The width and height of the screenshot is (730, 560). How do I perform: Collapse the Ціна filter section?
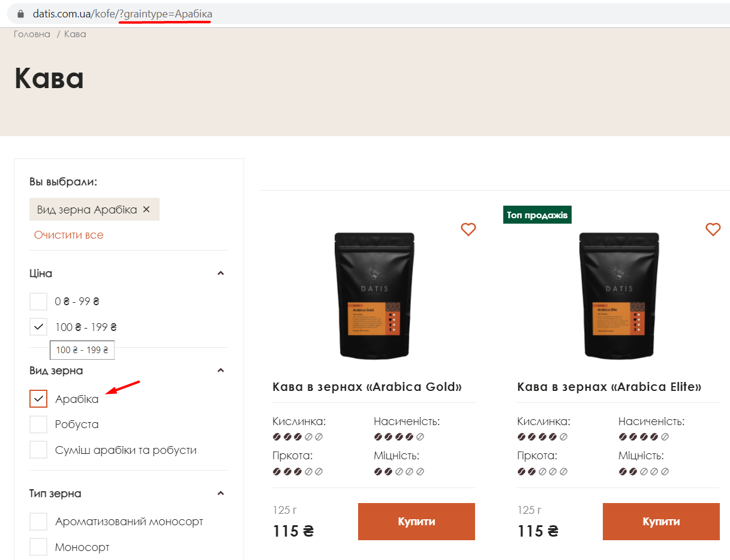coord(220,273)
